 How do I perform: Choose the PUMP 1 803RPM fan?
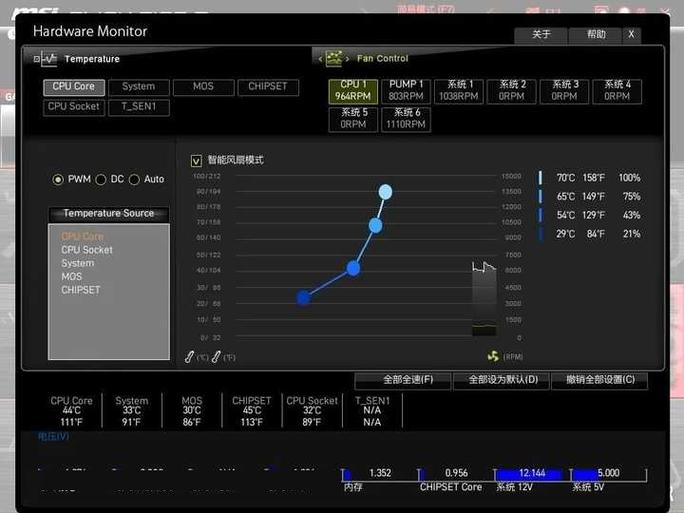[x=406, y=91]
